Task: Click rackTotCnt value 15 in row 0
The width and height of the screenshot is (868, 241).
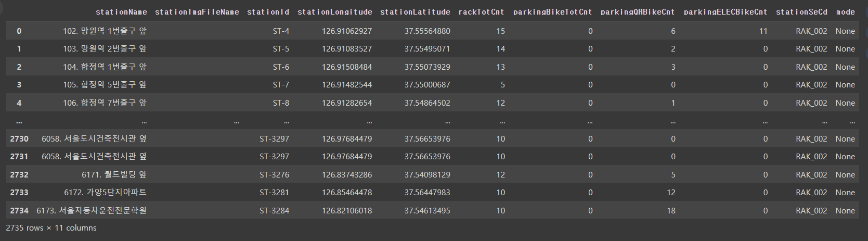Action: coord(500,31)
